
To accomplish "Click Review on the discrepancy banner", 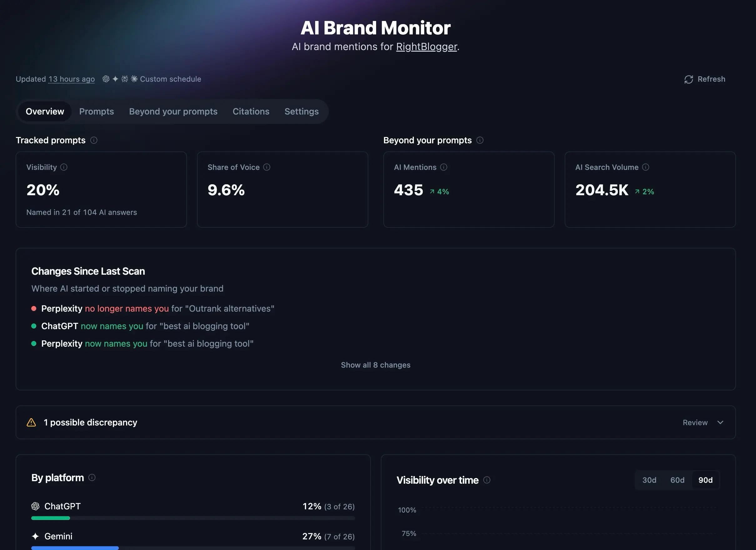I will coord(695,423).
